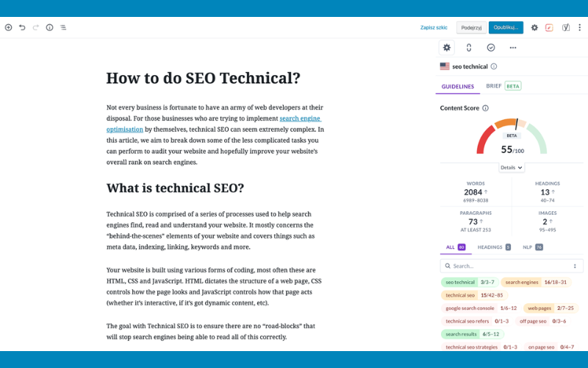Open the Surfer panel horizontal dots menu

click(513, 48)
